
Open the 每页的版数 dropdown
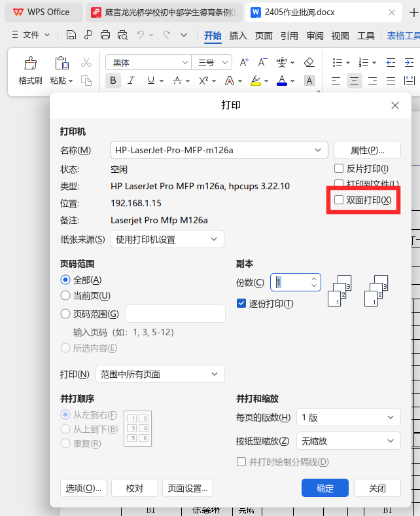[x=349, y=417]
